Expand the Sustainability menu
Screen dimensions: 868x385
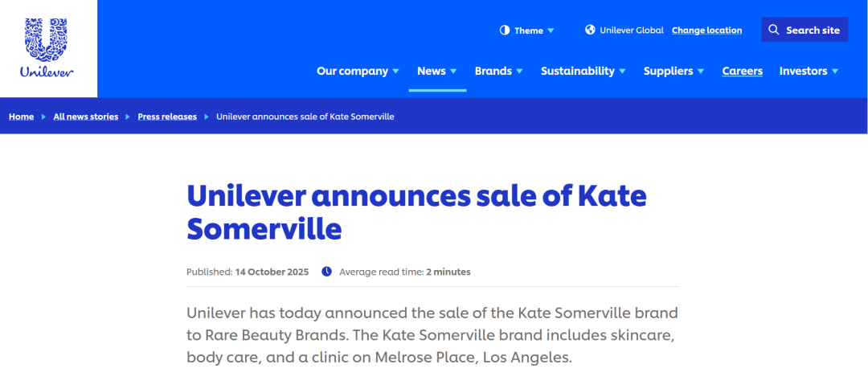(583, 71)
